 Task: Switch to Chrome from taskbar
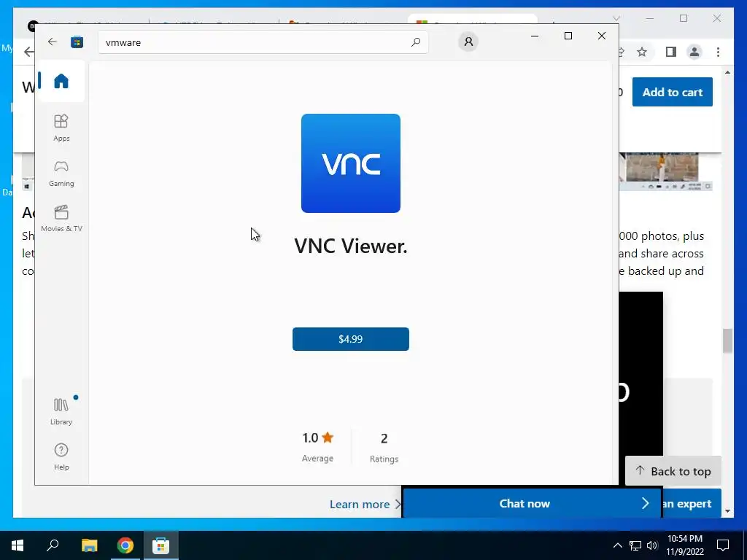125,545
